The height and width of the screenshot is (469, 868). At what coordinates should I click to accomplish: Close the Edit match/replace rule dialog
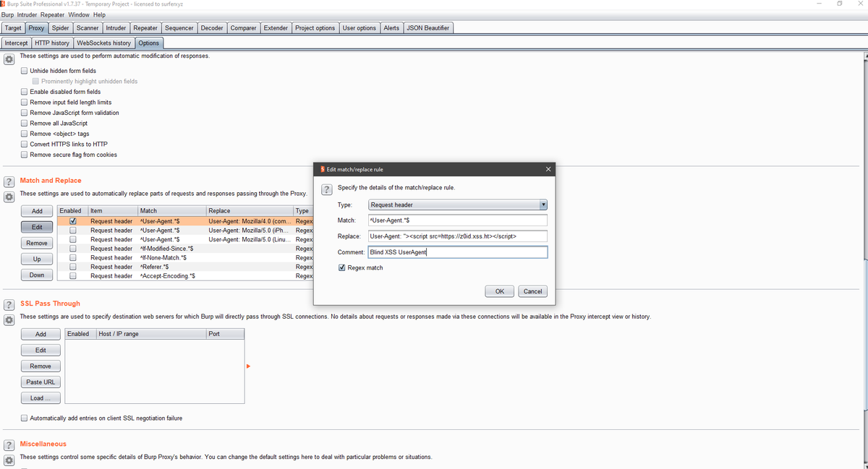(x=548, y=169)
